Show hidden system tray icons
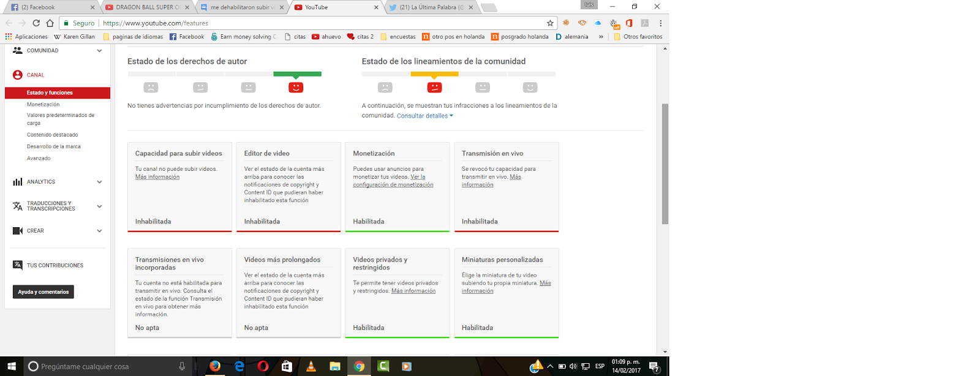Image resolution: width=980 pixels, height=376 pixels. click(x=550, y=366)
